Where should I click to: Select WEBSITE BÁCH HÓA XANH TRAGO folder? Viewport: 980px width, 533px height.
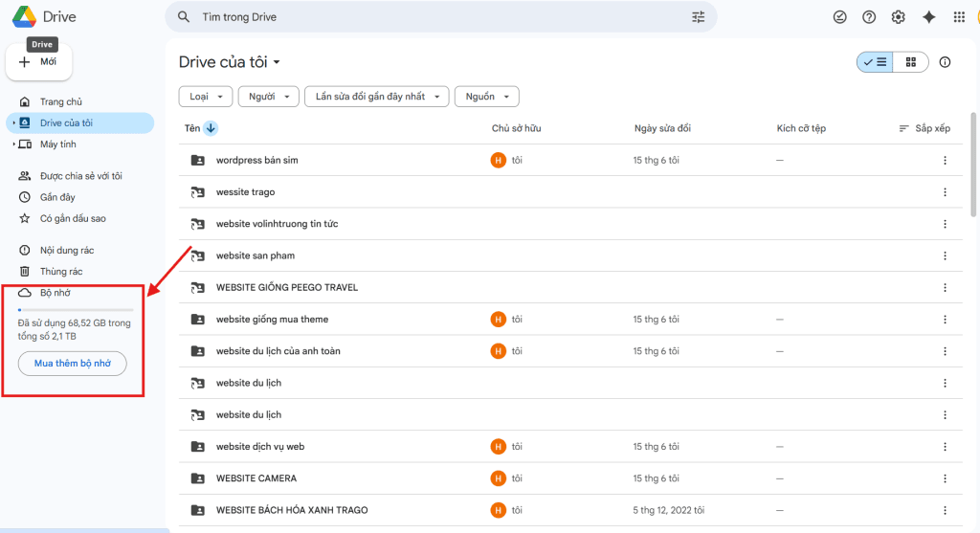(292, 510)
